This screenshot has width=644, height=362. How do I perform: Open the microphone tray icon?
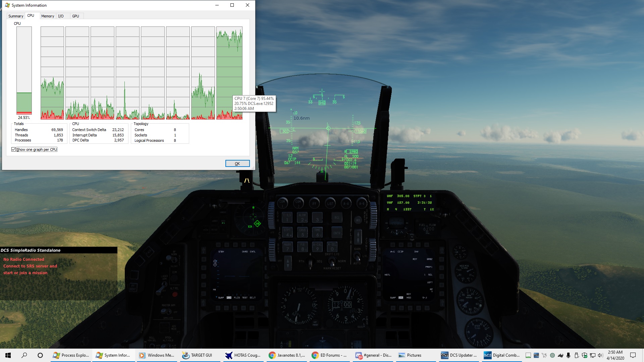coord(569,355)
